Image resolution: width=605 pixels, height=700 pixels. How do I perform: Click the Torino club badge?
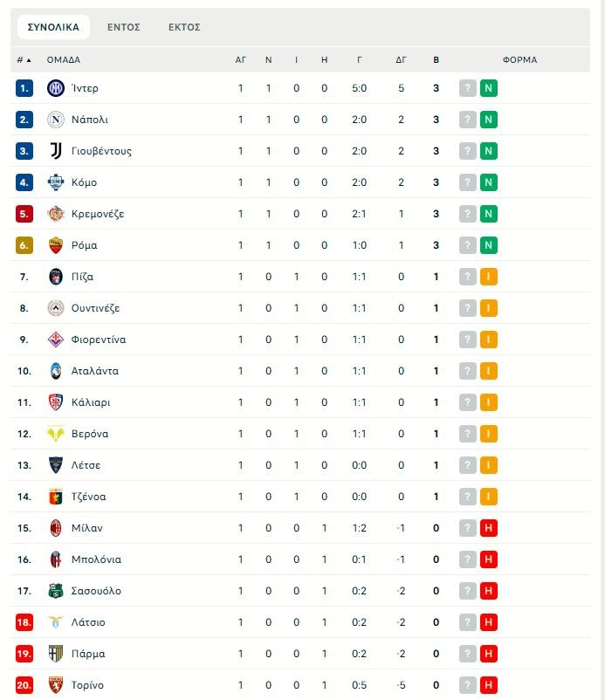56,685
